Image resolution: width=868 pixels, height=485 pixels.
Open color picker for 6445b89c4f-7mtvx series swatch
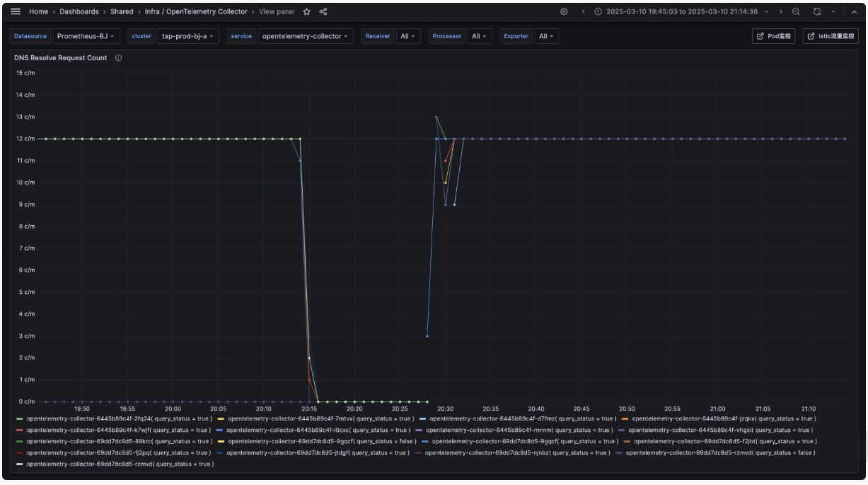coord(221,419)
